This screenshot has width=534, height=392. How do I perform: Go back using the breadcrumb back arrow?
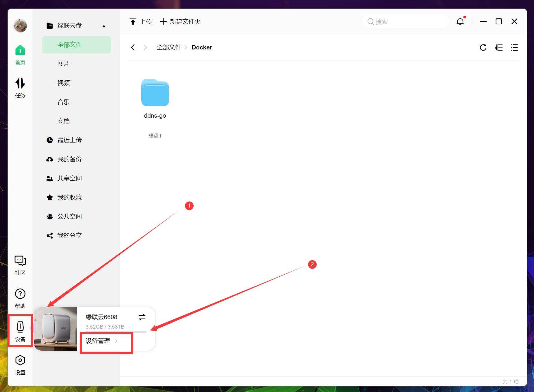point(133,47)
